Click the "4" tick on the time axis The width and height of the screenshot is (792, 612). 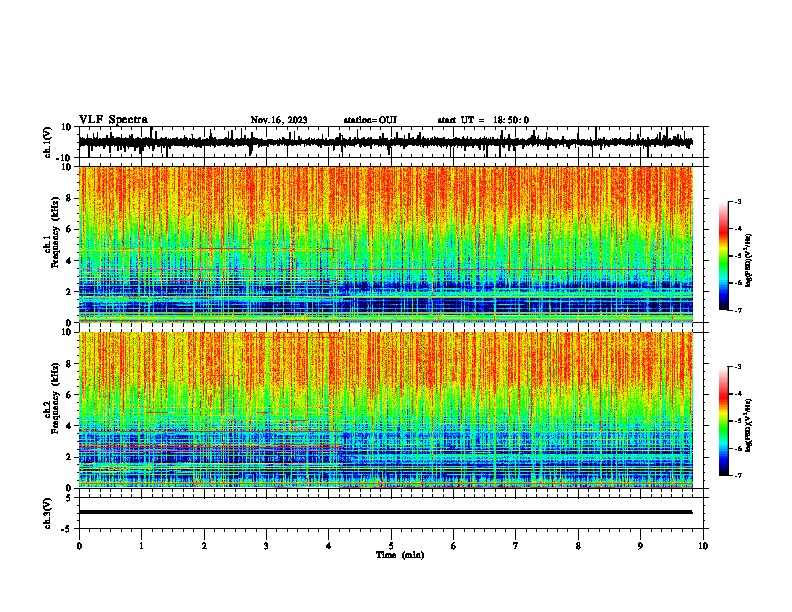pyautogui.click(x=329, y=546)
